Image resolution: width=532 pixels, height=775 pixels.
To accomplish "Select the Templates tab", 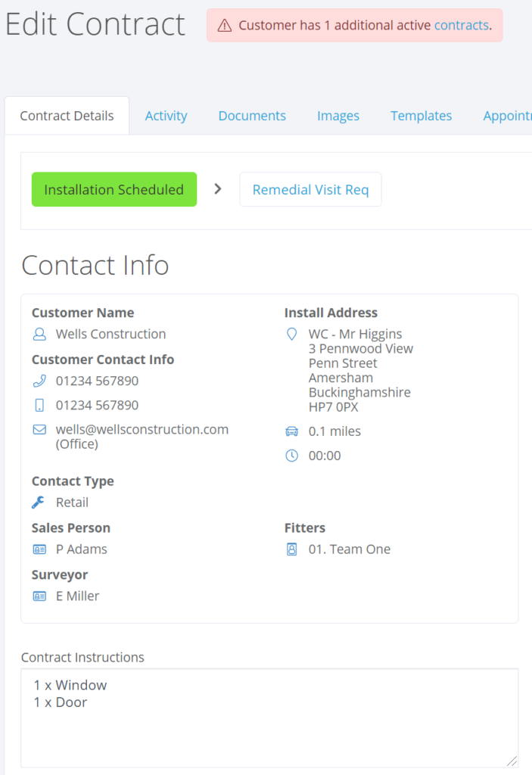I will tap(421, 116).
